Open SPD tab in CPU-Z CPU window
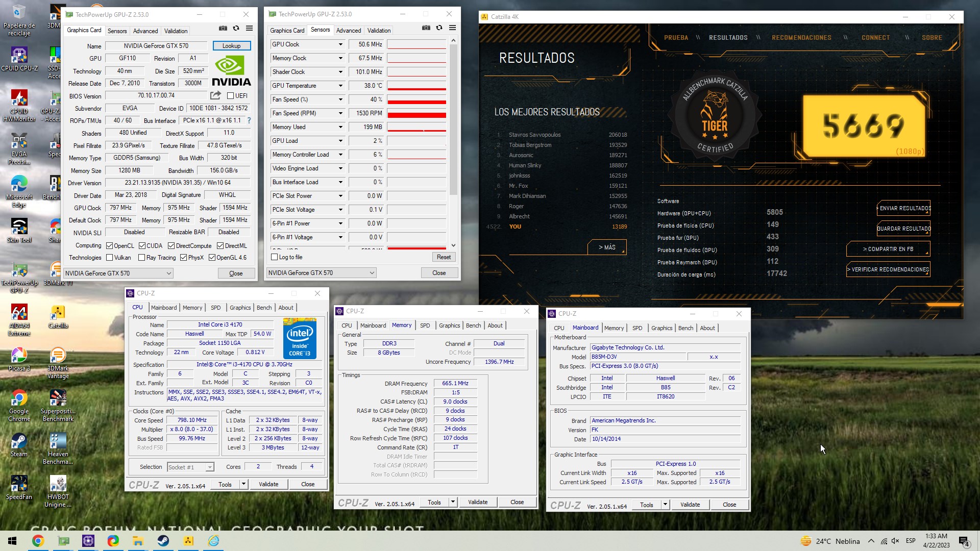Viewport: 980px width, 551px height. 216,308
